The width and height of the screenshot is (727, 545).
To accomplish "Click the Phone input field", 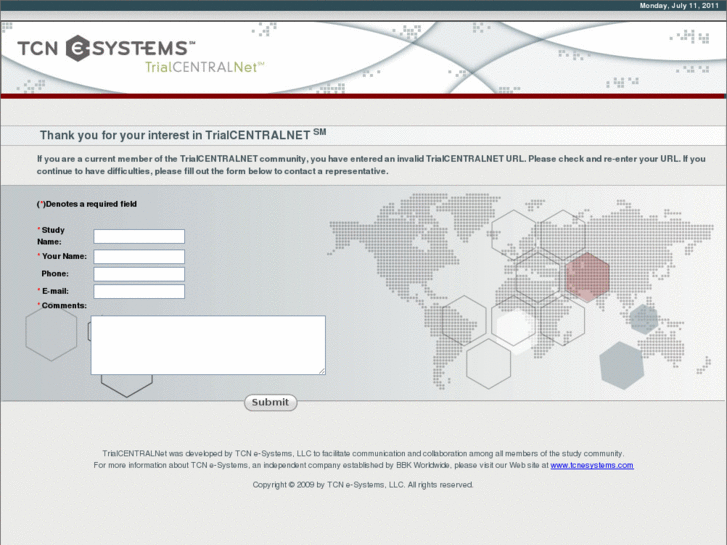I will tap(139, 274).
